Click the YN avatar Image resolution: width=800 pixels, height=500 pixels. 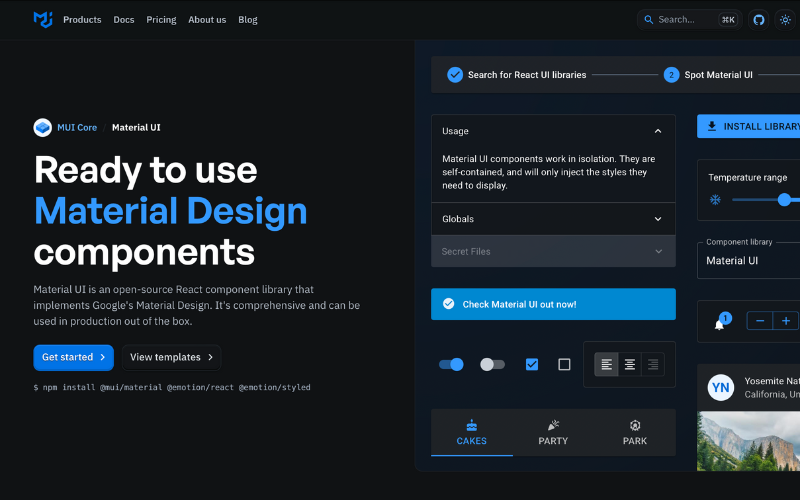(720, 387)
